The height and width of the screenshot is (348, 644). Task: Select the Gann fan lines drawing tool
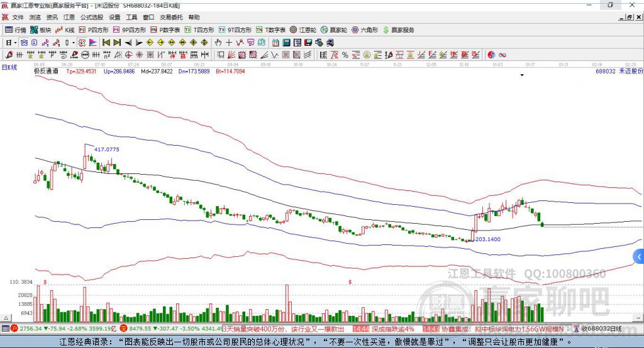pos(231,55)
